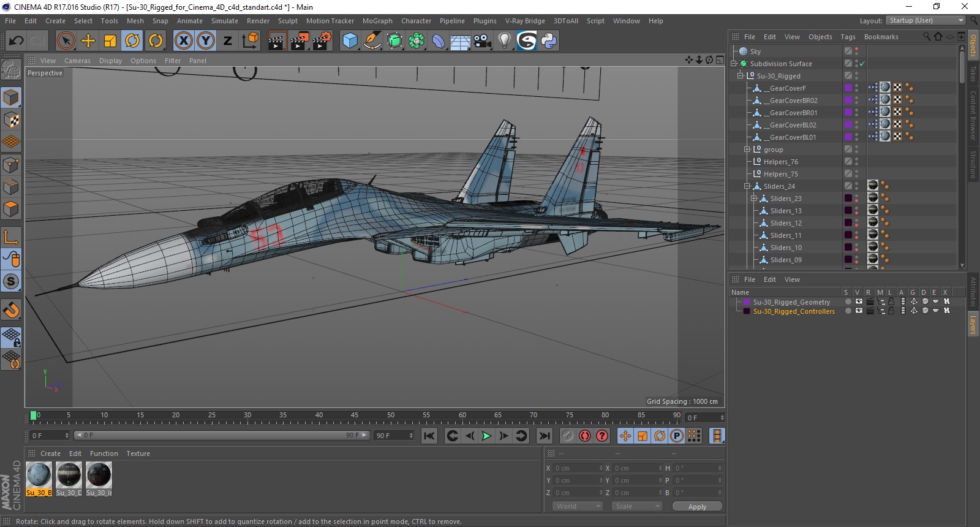Render active view clapperboard icon
980x527 pixels.
(x=277, y=41)
